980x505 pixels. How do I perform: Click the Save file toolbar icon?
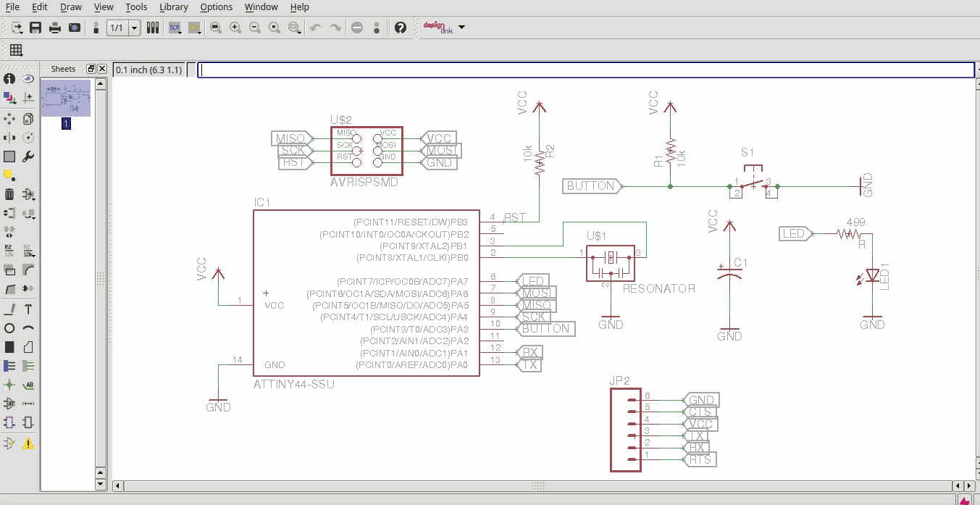(x=35, y=28)
